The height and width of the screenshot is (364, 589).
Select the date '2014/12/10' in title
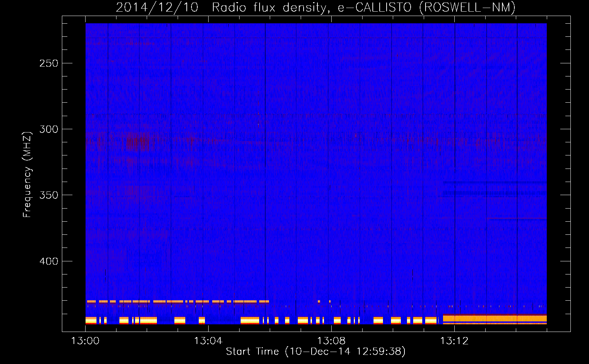157,7
